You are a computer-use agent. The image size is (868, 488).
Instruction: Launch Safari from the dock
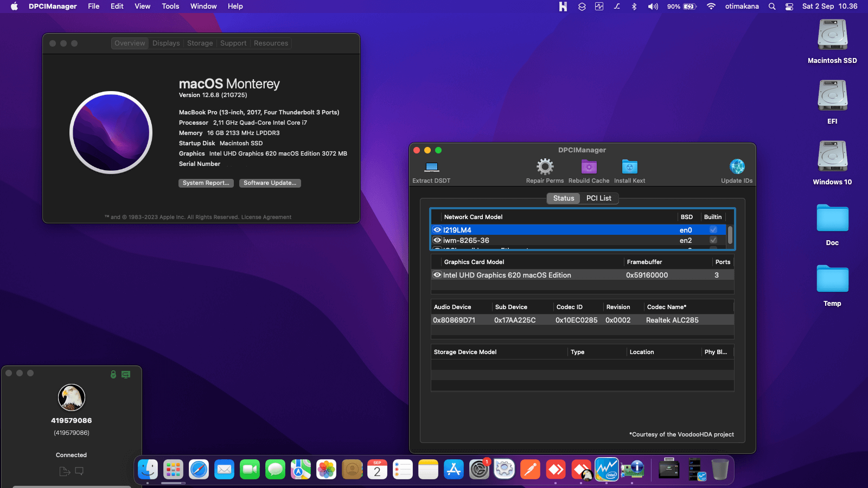[199, 469]
